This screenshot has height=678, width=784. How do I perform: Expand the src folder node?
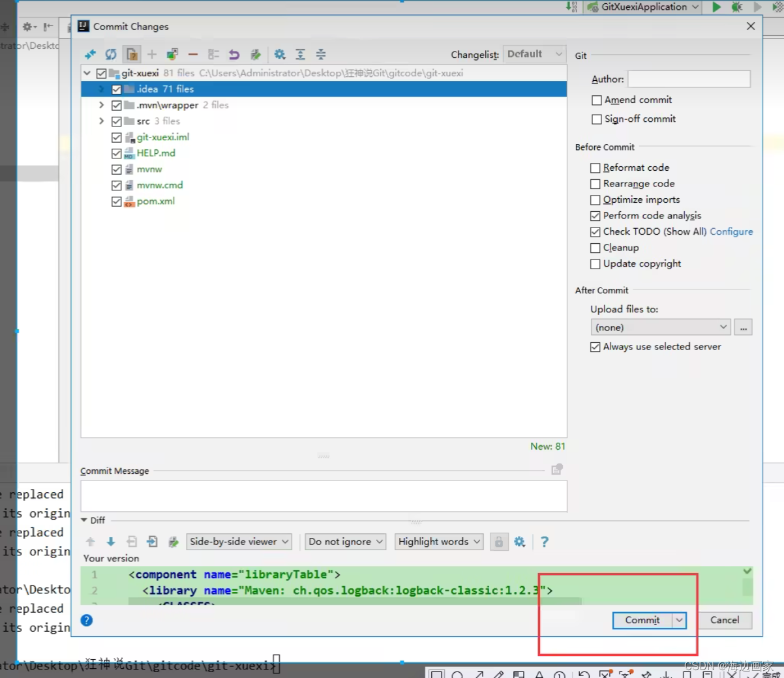click(x=101, y=121)
